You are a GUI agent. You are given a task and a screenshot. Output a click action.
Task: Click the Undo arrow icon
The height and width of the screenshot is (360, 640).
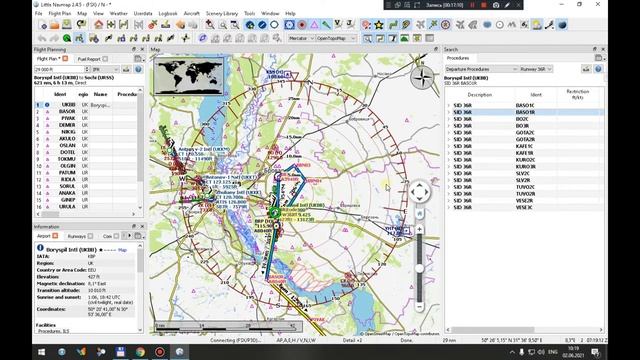[x=42, y=38]
